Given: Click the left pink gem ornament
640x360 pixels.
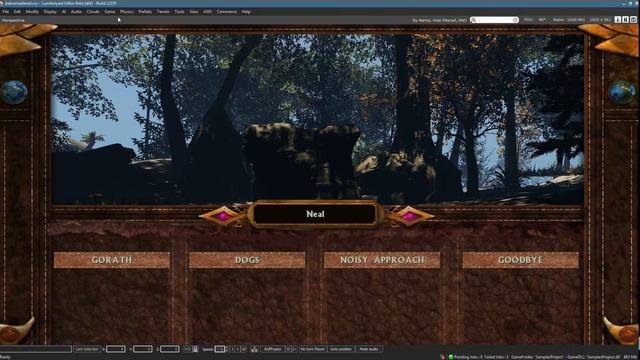Looking at the screenshot, I should pos(224,216).
